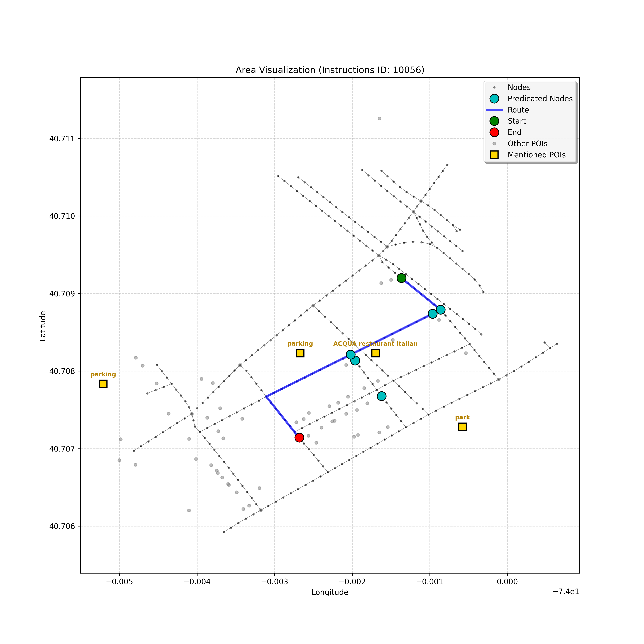This screenshot has width=644, height=644.
Task: Click the green Start icon in the legend
Action: pos(494,121)
